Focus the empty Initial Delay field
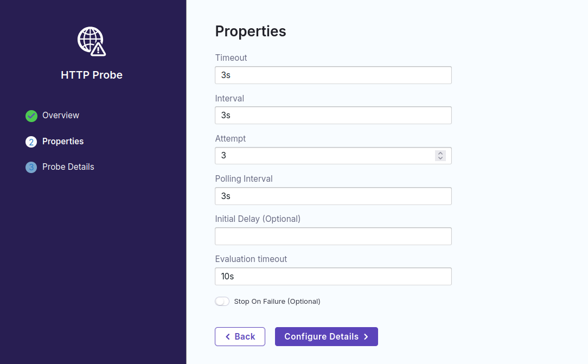 click(x=333, y=237)
